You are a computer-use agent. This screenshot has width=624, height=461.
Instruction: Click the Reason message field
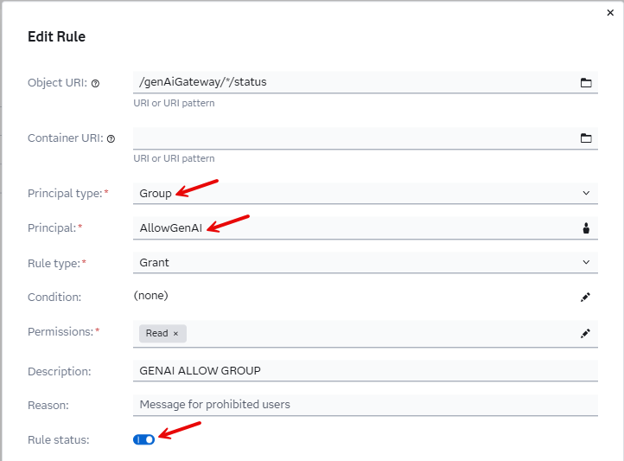pos(365,405)
